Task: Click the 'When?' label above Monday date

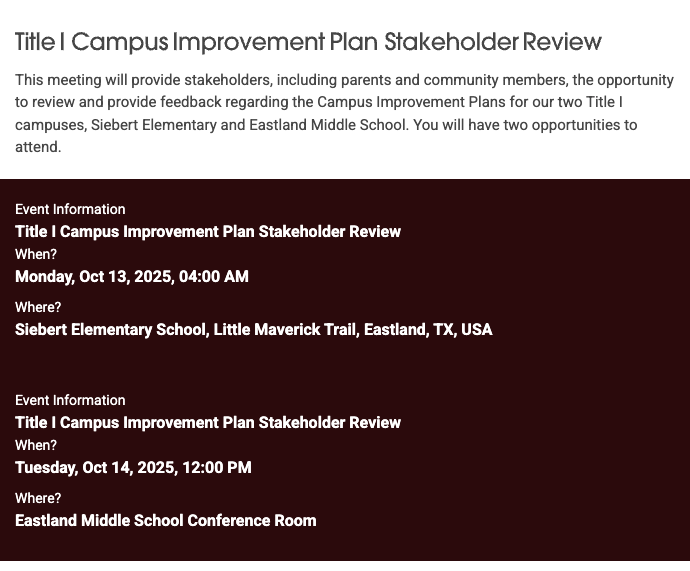Action: 36,254
